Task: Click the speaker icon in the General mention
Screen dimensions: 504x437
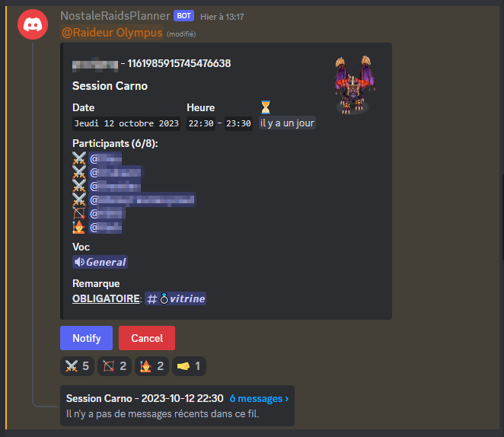Action: pos(79,262)
